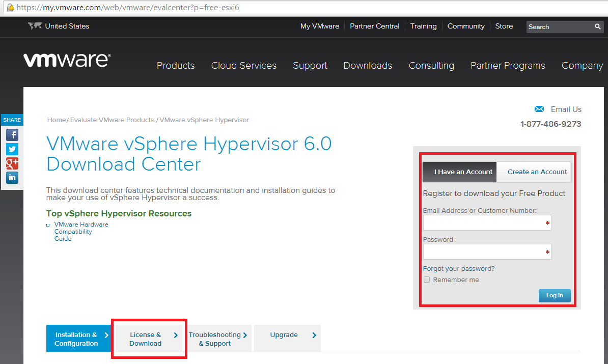
Task: Click the phone number 1-877-486-9273
Action: (550, 124)
